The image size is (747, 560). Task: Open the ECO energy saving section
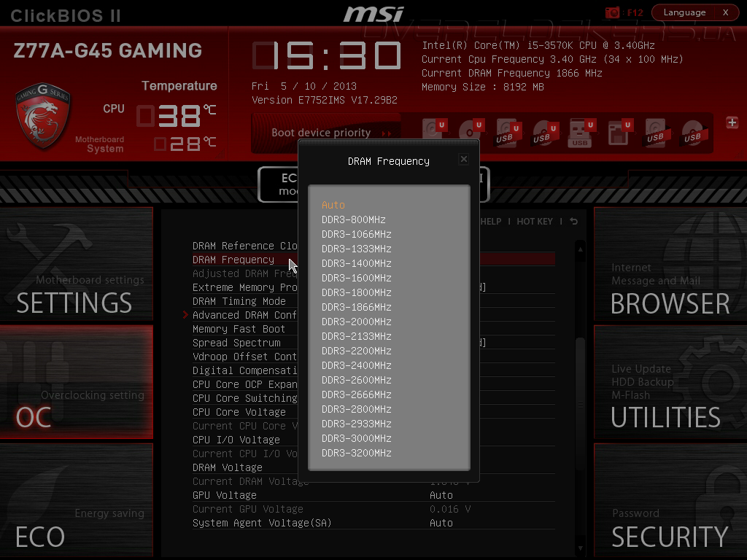click(x=76, y=500)
